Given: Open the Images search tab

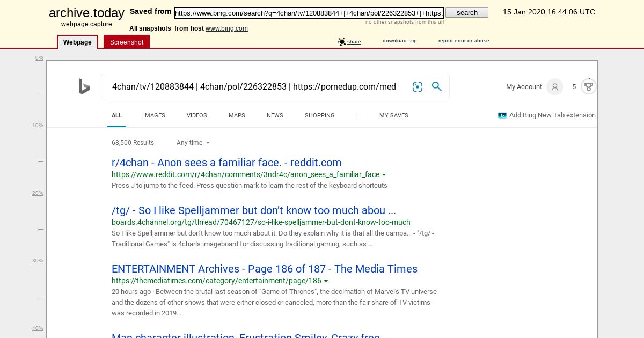Looking at the screenshot, I should click(154, 115).
